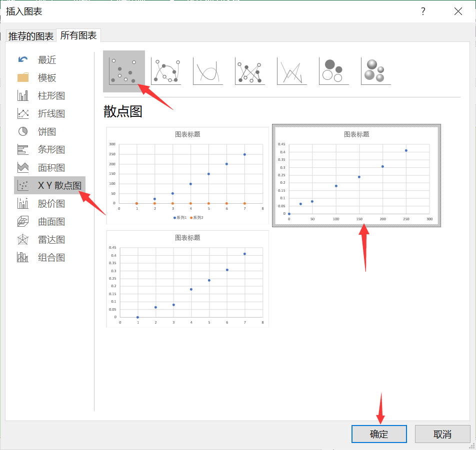Select 折线图 chart category

click(x=49, y=114)
